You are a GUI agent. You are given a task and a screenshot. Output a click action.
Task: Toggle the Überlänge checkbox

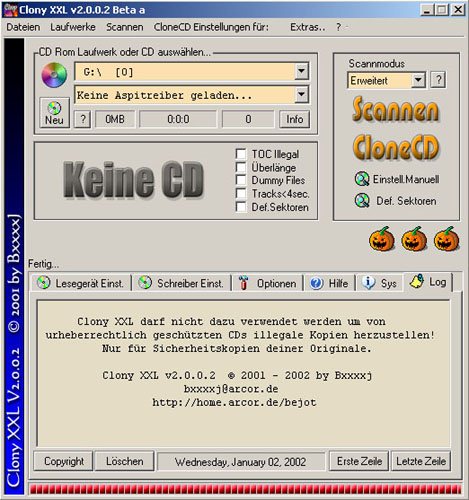pos(241,167)
